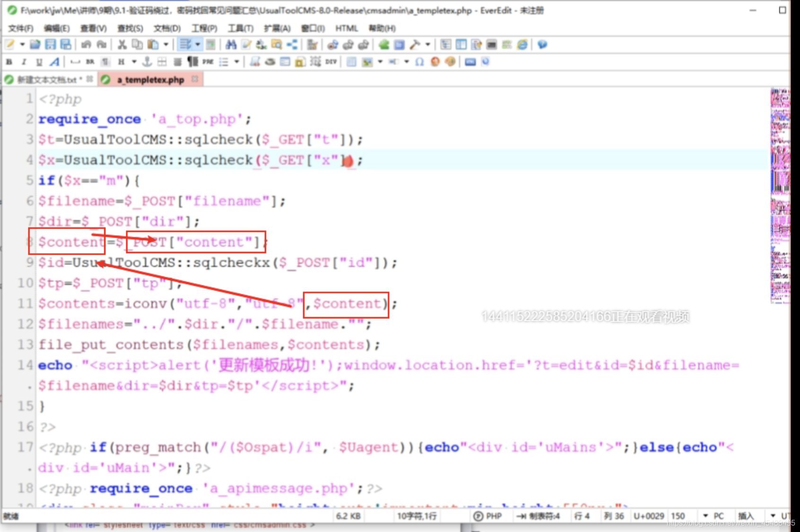Insert a BR line break tag
The height and width of the screenshot is (532, 800).
[90, 61]
